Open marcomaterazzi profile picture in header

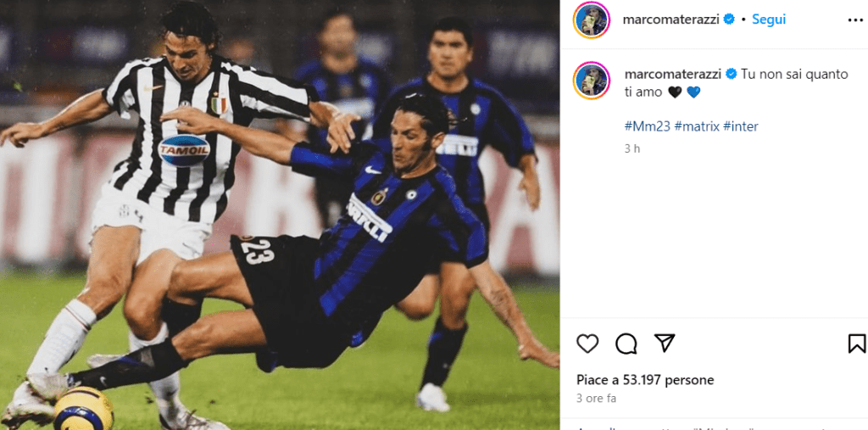tap(591, 20)
